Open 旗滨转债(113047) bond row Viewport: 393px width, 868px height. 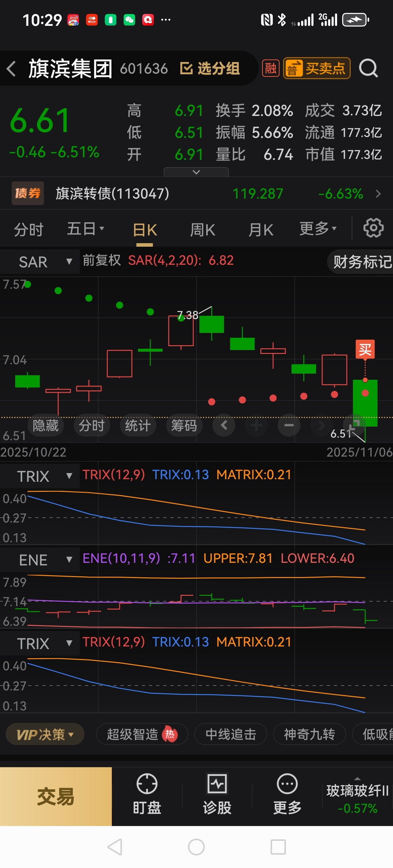(196, 193)
